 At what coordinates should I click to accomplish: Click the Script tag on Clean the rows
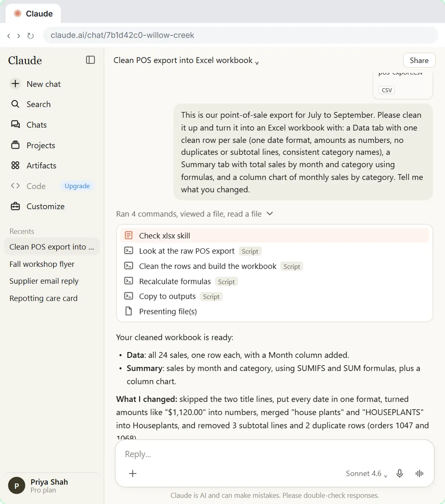pos(291,266)
